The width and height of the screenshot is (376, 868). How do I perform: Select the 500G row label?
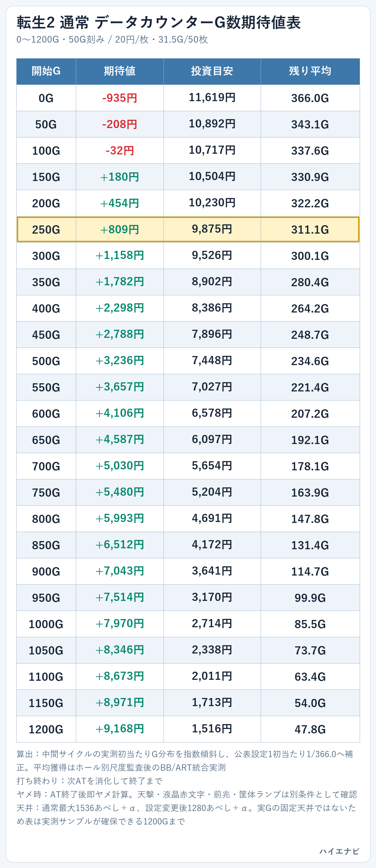pos(46,361)
